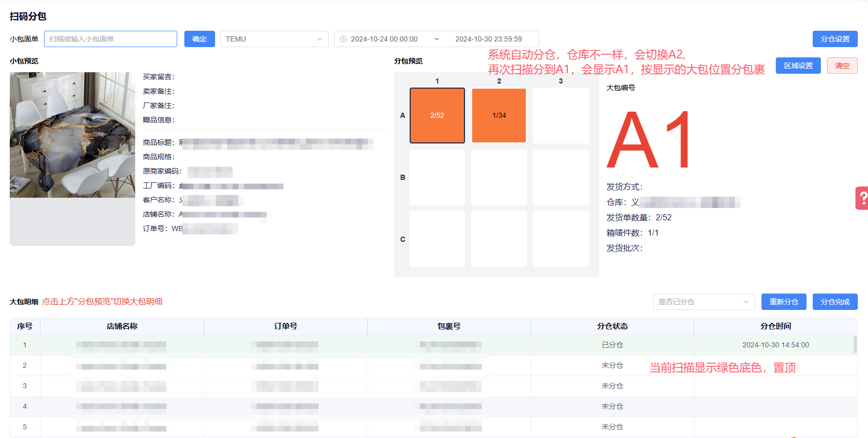Expand the 是否已分仓 filter dropdown
Image resolution: width=868 pixels, height=438 pixels.
click(x=704, y=302)
